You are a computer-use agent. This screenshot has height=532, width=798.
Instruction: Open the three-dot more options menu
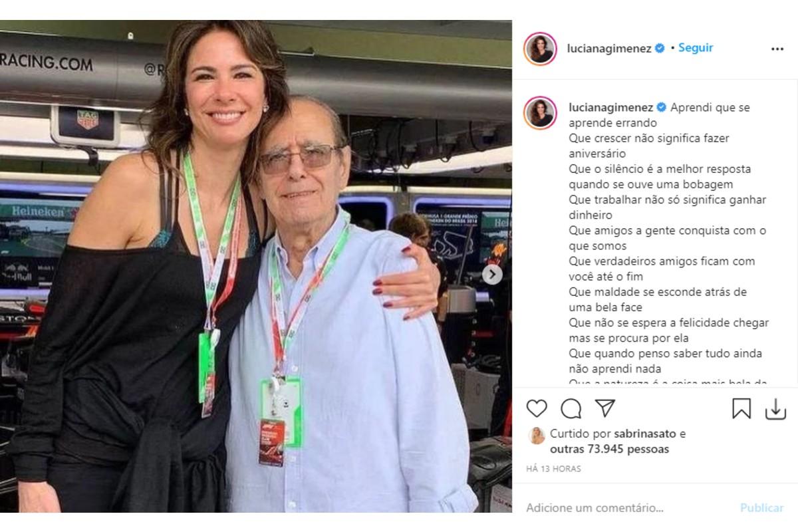click(777, 49)
